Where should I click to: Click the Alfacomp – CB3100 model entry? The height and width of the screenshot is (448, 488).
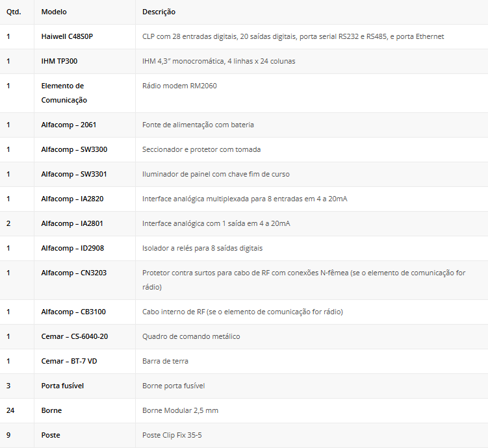click(73, 312)
